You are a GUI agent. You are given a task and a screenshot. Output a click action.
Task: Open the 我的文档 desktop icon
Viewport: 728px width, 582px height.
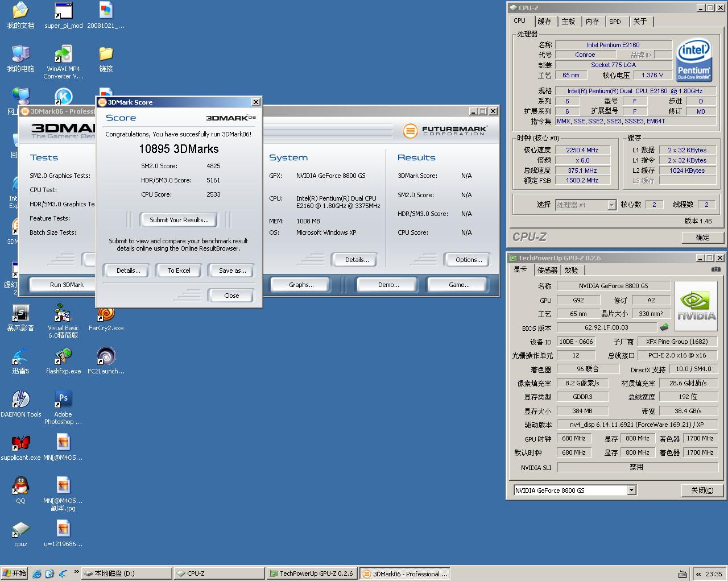pos(20,15)
